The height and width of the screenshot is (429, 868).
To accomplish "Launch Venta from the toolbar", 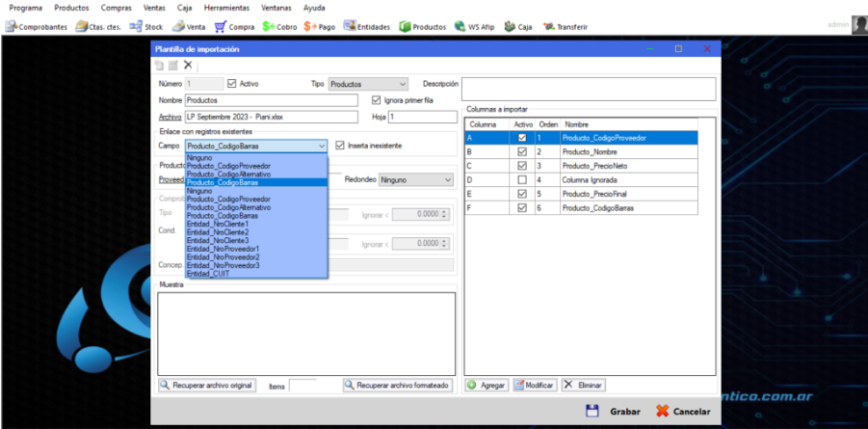I will (x=189, y=27).
